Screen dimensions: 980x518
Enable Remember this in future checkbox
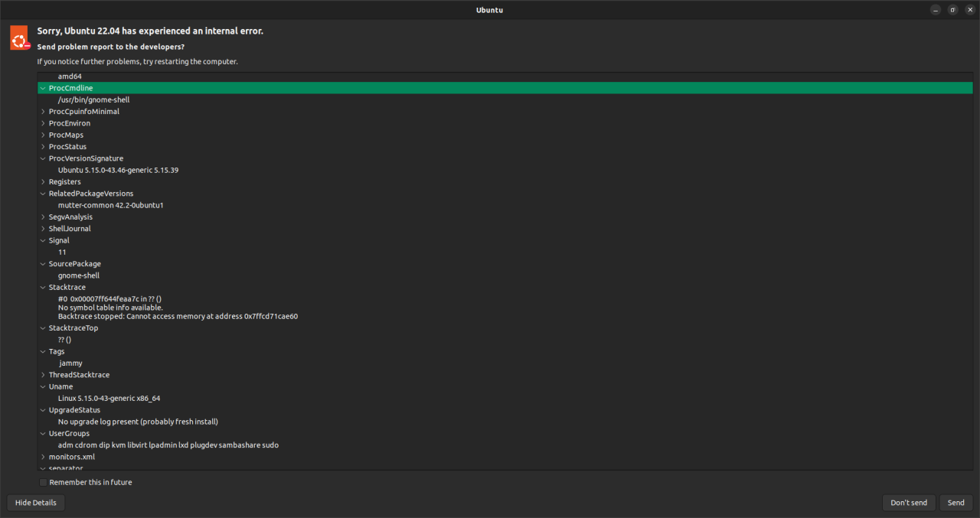tap(43, 482)
